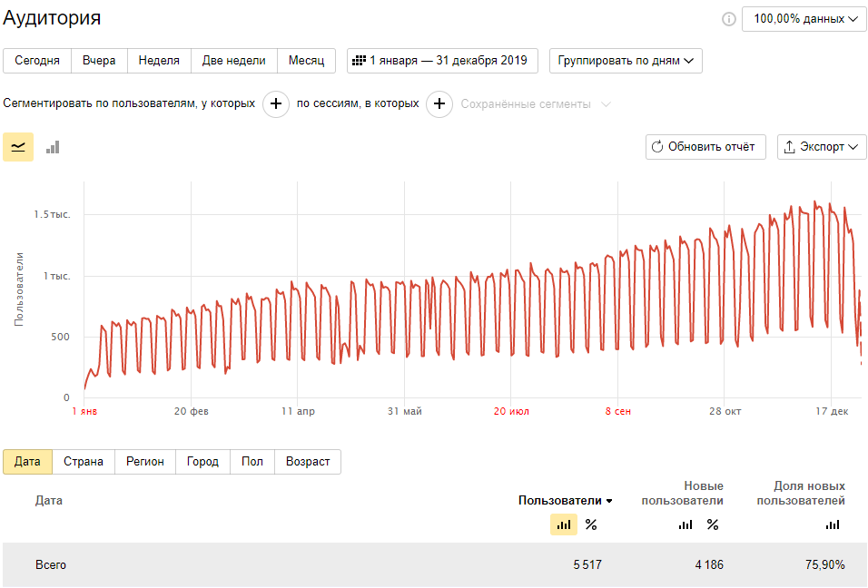Click the 20 июл axis label

pos(511,412)
